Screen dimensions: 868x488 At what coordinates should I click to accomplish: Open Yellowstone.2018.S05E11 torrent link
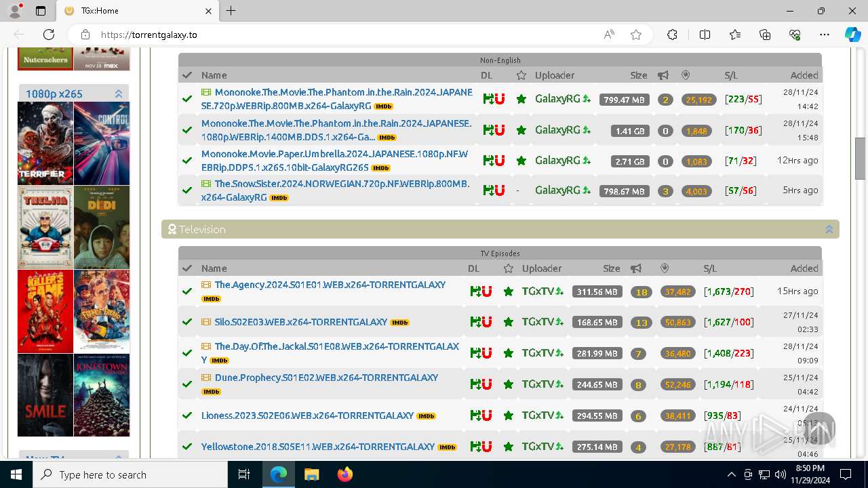[x=318, y=447]
